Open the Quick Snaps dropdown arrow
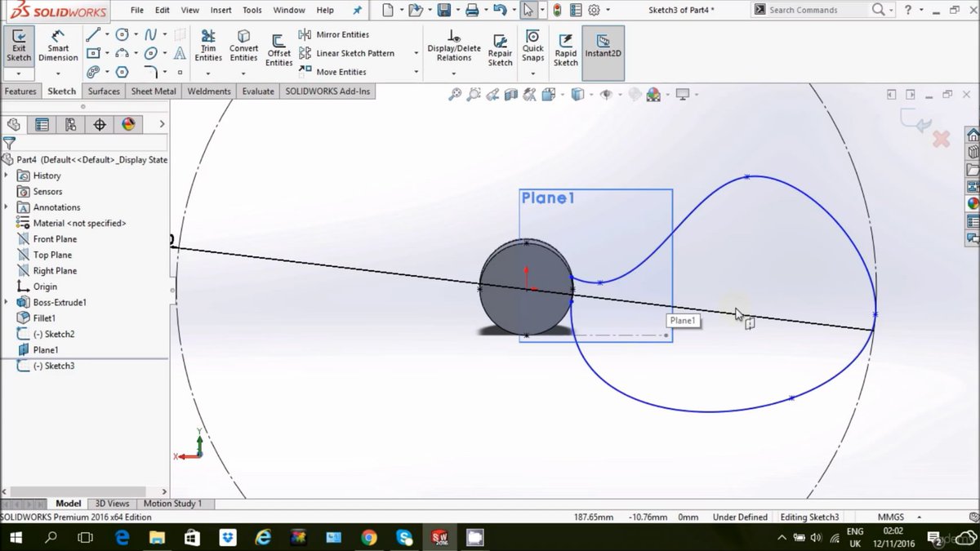Viewport: 980px width, 551px height. [x=533, y=73]
